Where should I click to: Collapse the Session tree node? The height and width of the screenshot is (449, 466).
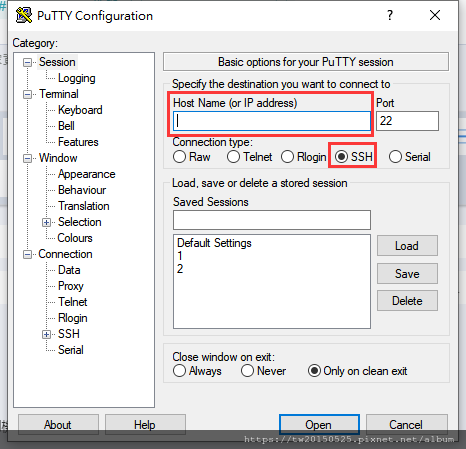[x=28, y=62]
